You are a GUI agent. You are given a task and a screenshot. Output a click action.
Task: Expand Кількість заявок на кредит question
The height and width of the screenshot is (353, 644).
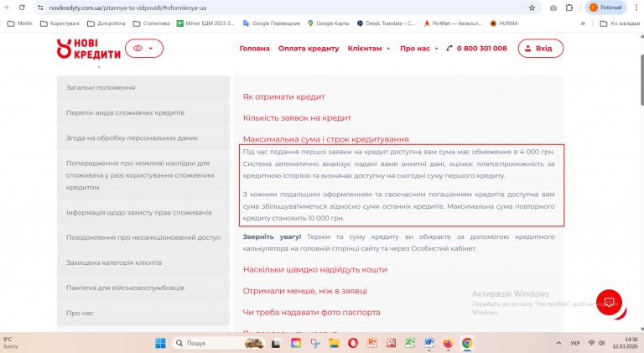point(297,118)
